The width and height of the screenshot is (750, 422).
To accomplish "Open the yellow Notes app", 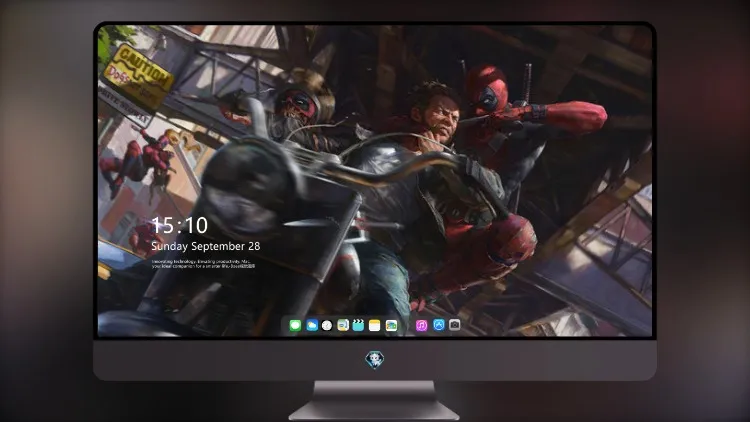I will [375, 326].
